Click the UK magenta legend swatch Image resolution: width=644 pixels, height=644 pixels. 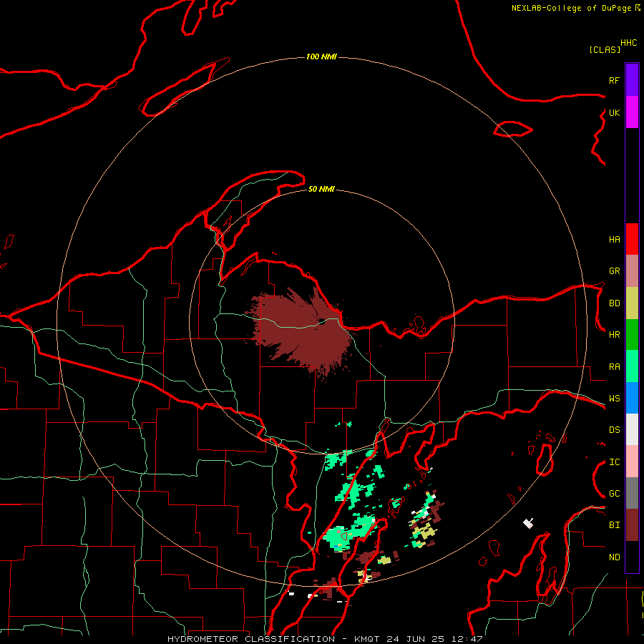coord(632,112)
